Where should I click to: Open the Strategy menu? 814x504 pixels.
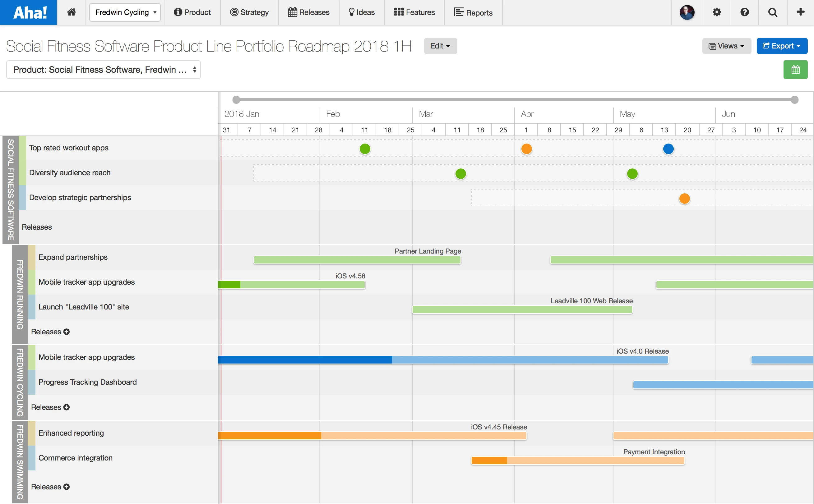click(249, 12)
